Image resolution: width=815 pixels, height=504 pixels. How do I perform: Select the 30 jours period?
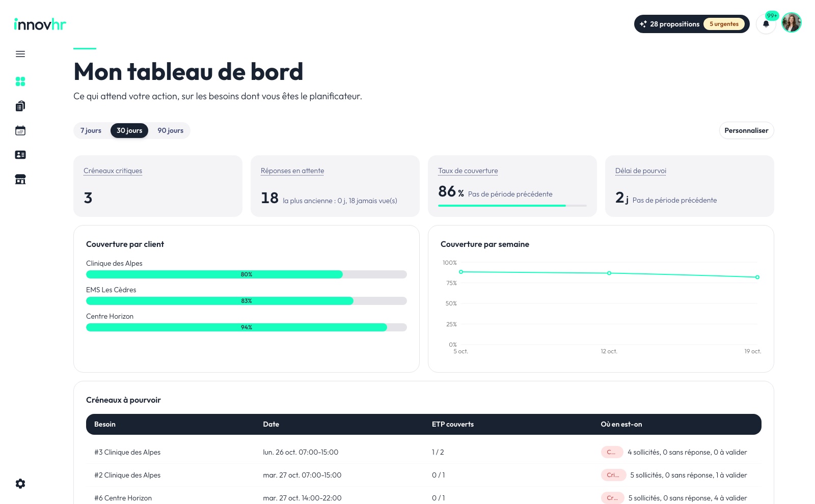pyautogui.click(x=129, y=131)
